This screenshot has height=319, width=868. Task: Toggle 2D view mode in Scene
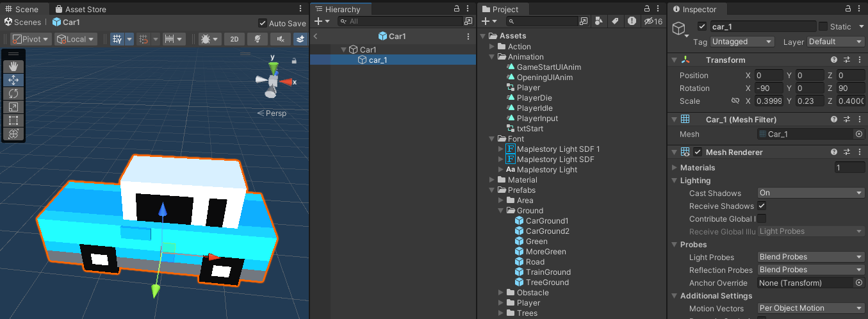tap(234, 39)
